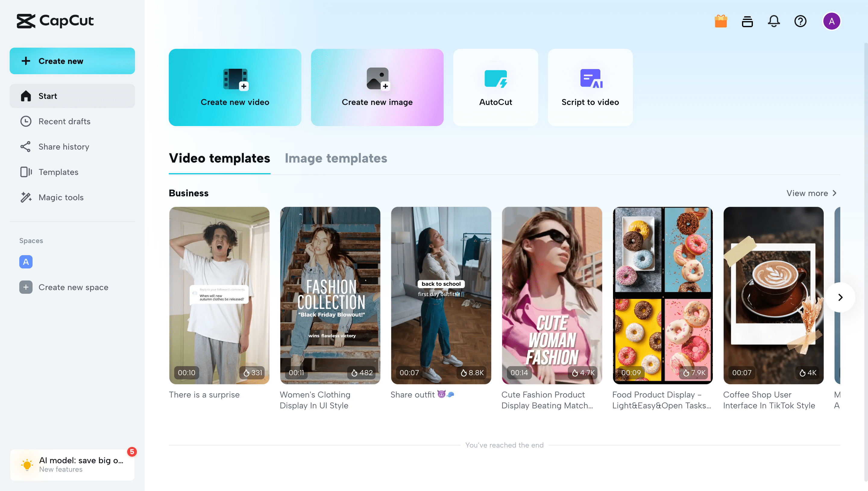868x491 pixels.
Task: Expand Business with View more
Action: click(x=811, y=193)
